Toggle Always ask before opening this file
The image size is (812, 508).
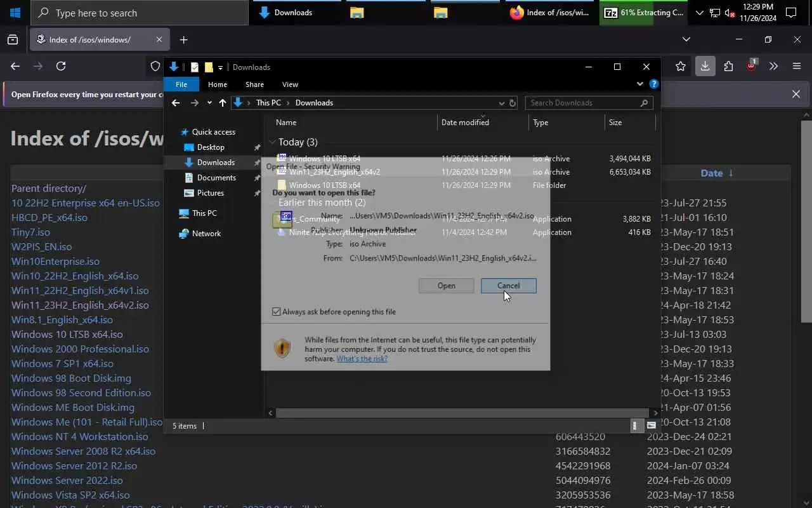(x=276, y=312)
